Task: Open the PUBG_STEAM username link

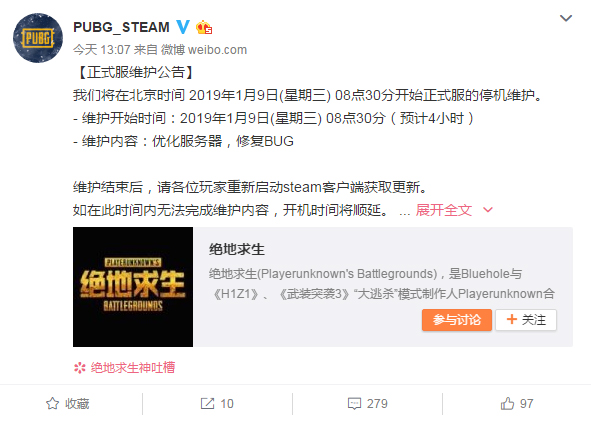Action: [x=121, y=27]
